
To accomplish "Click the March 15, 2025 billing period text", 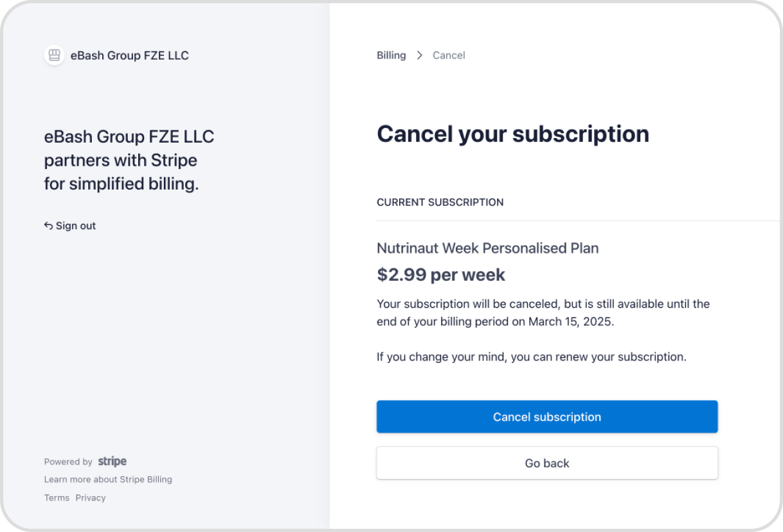I will 570,322.
